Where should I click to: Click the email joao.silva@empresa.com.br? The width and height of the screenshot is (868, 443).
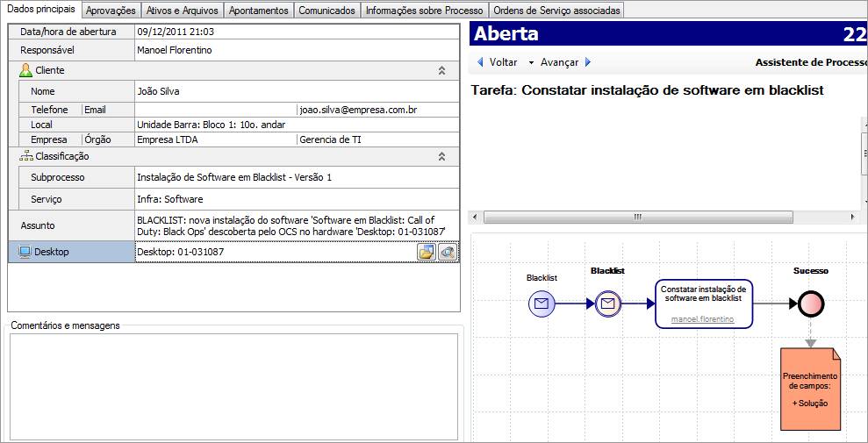(358, 110)
